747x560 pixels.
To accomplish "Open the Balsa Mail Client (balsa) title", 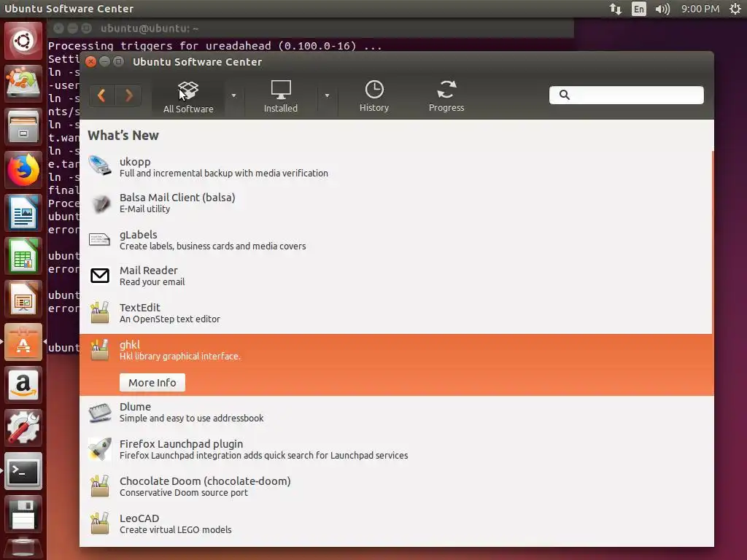I will point(177,198).
